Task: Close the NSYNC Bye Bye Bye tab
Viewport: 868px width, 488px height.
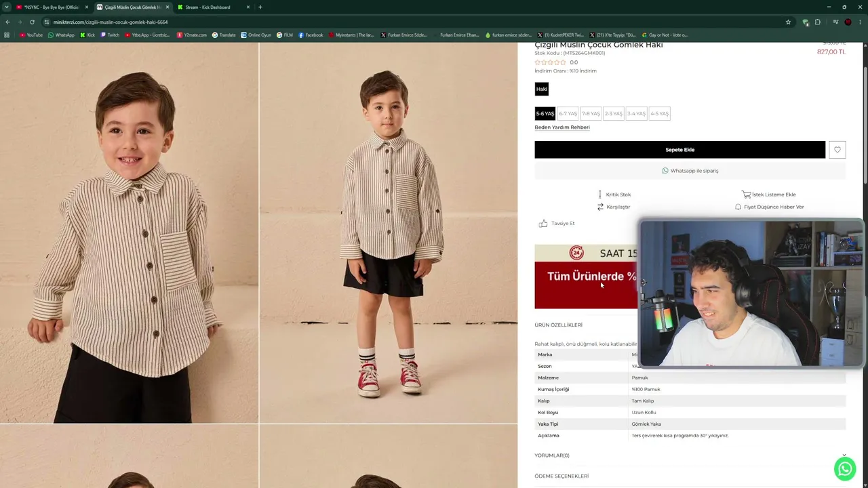Action: coord(87,7)
